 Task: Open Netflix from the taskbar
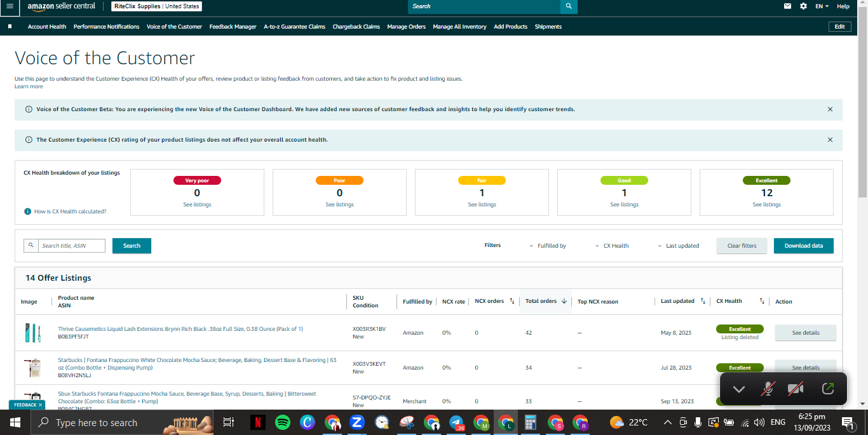tap(257, 422)
